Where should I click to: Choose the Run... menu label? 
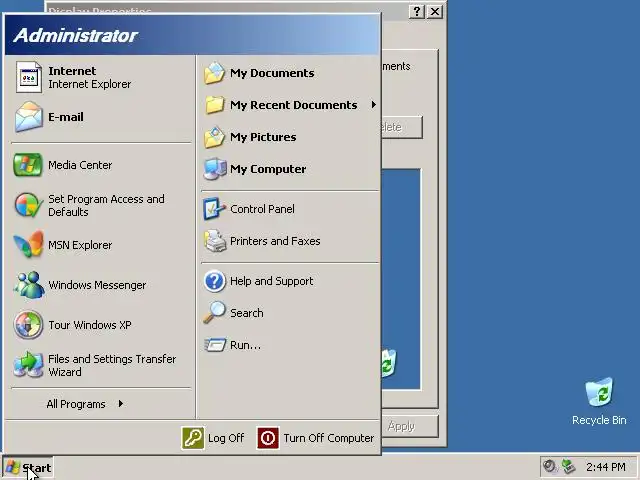(x=245, y=345)
